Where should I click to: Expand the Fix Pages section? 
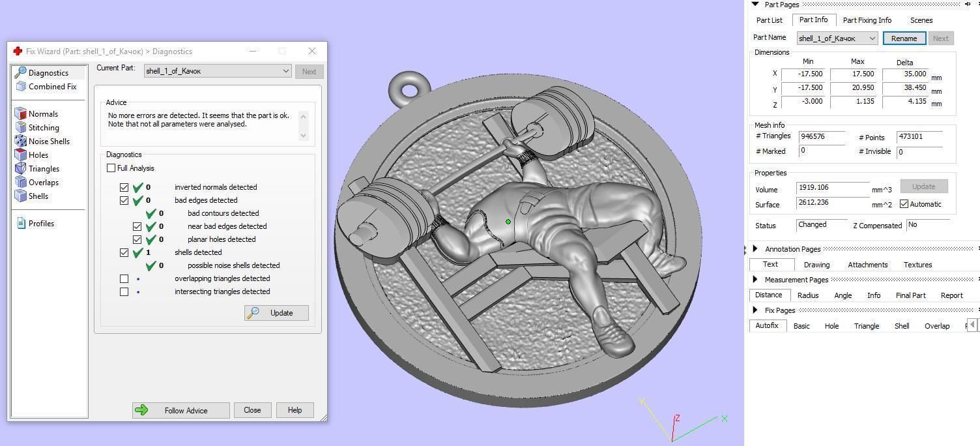point(755,310)
